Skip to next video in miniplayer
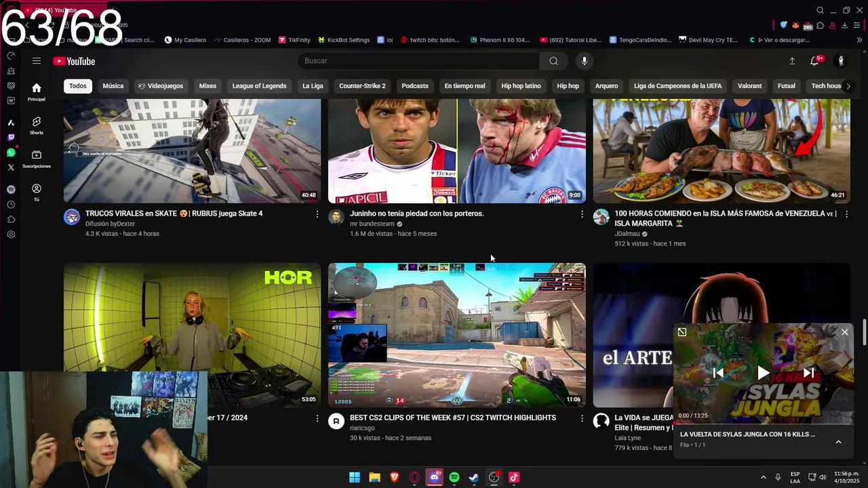Viewport: 868px width, 488px height. 808,373
